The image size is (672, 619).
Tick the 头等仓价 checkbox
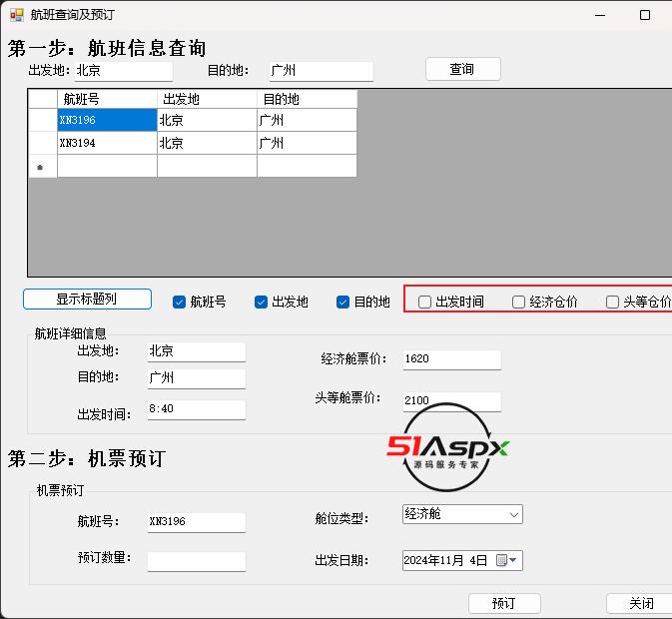pos(613,302)
